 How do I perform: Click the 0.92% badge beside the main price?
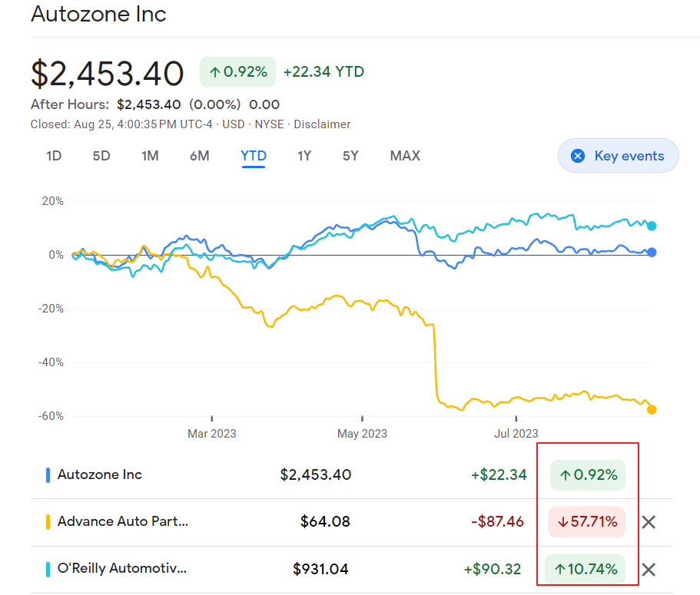238,72
